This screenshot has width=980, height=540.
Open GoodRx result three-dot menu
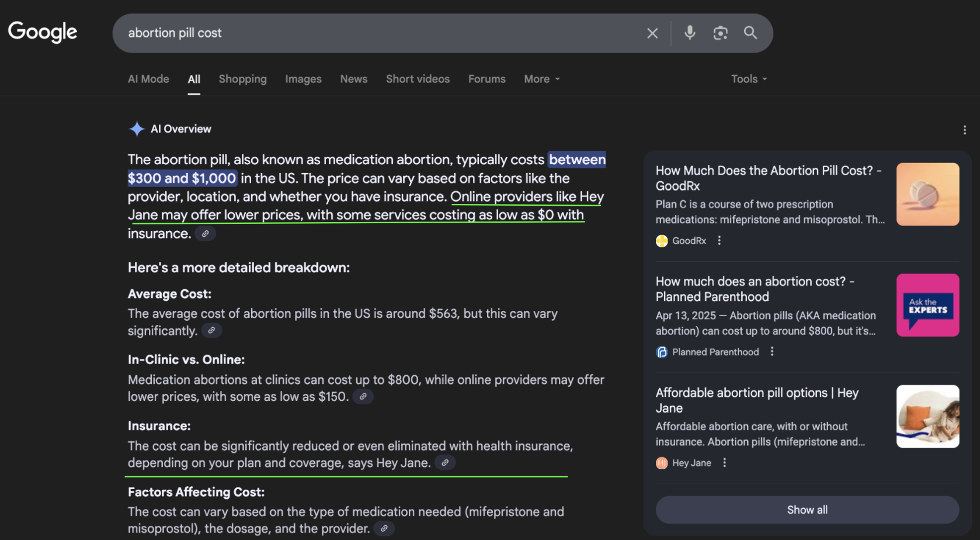pos(719,240)
